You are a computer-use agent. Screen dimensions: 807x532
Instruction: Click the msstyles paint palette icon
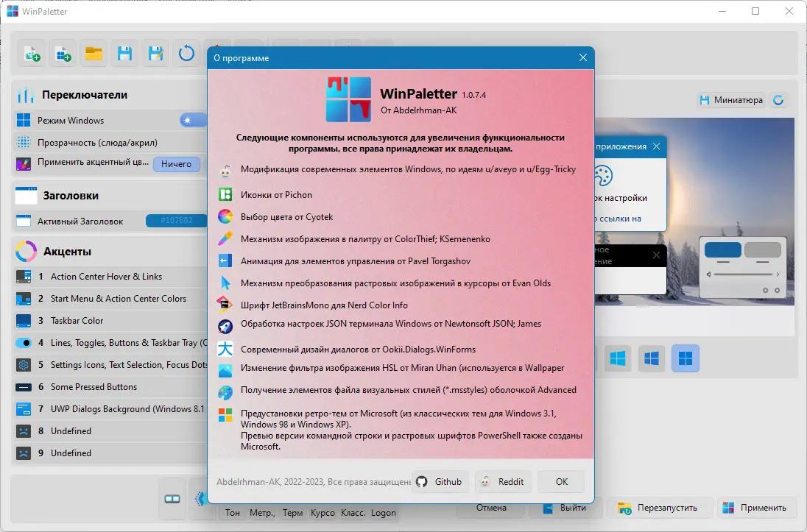(225, 393)
